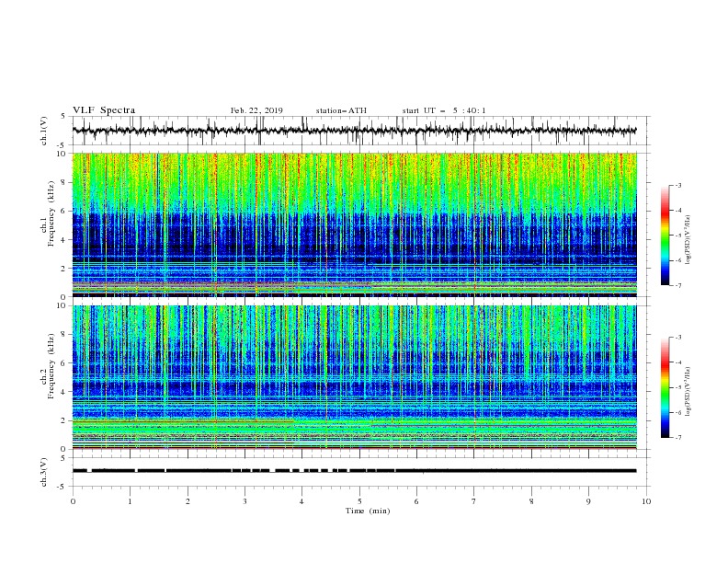Click the "-5" tick on lower colorbar
This screenshot has width=728, height=563.
point(678,387)
